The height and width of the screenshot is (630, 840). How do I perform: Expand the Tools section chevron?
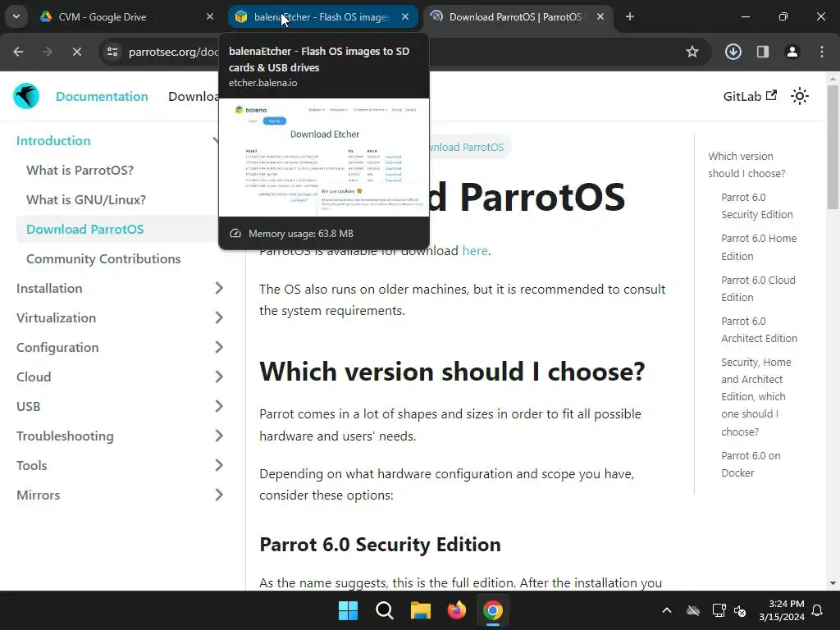[x=218, y=466]
